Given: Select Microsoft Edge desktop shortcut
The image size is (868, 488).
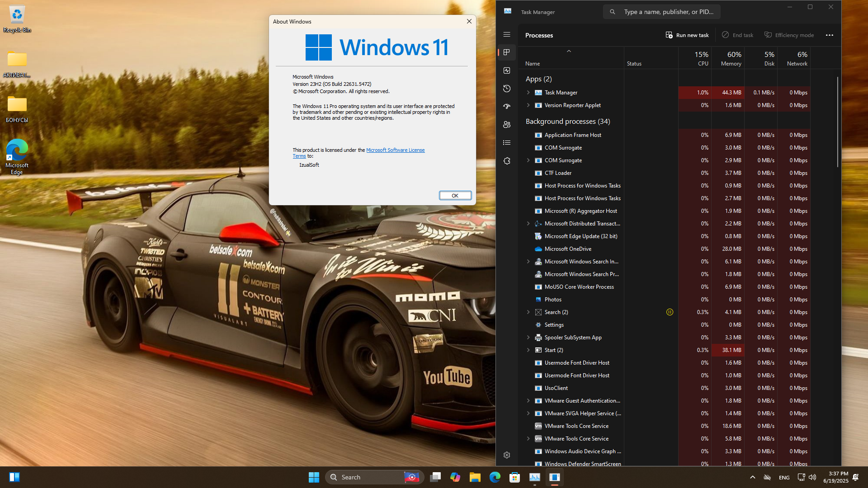Looking at the screenshot, I should click(17, 157).
